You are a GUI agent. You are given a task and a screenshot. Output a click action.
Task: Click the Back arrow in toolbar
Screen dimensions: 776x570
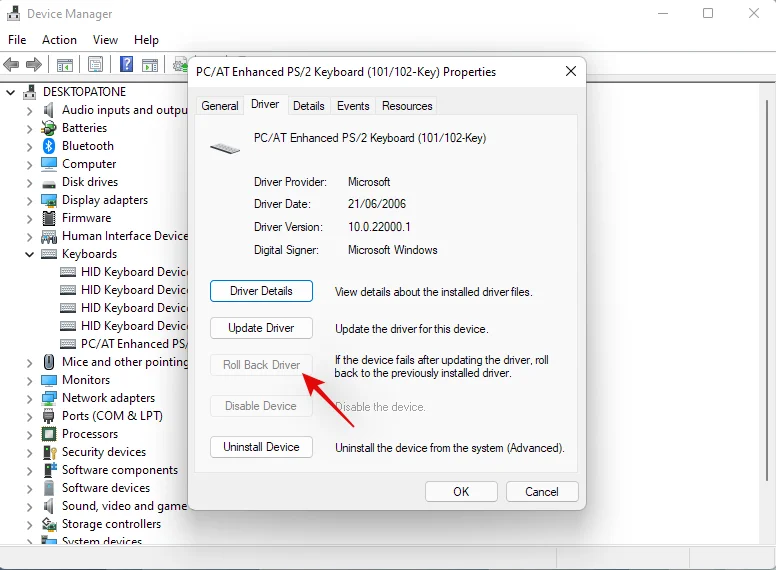pos(12,65)
